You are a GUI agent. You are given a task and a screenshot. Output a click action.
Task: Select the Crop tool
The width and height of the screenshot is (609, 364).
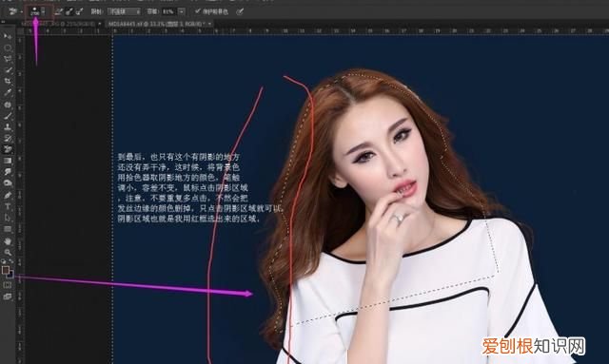coord(8,82)
